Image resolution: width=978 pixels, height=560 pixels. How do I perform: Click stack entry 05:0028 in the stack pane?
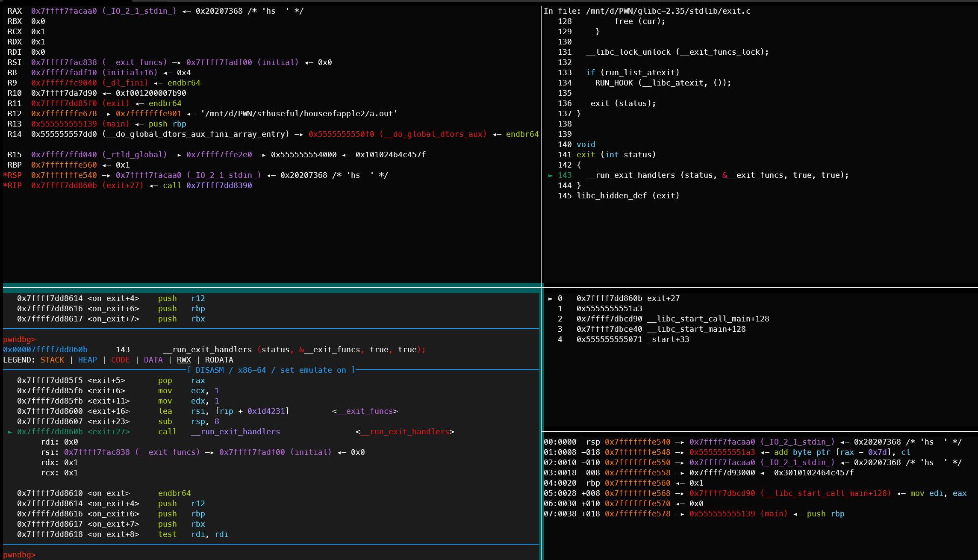coord(560,493)
